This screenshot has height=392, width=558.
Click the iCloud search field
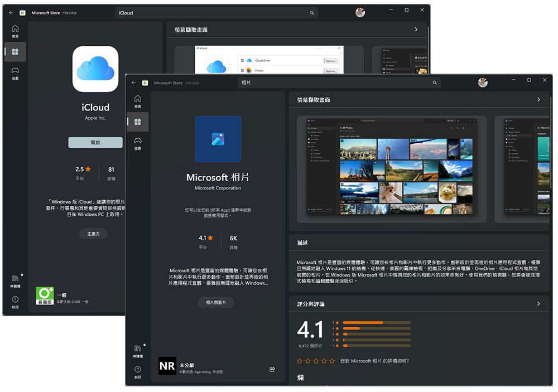(x=217, y=13)
